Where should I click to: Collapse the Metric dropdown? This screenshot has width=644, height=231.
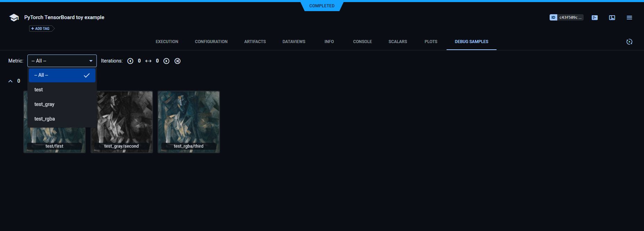(62, 61)
